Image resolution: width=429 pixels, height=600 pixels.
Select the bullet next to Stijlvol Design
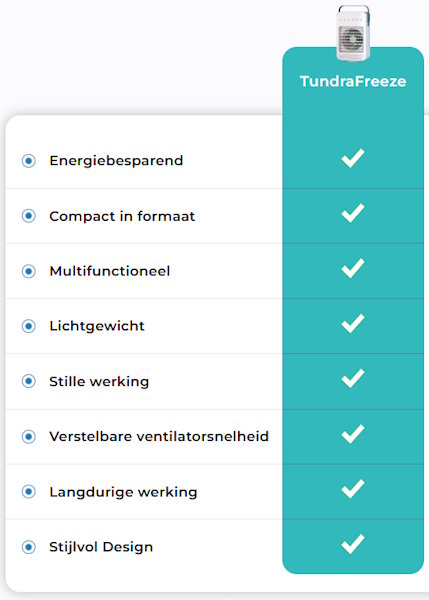coord(28,547)
